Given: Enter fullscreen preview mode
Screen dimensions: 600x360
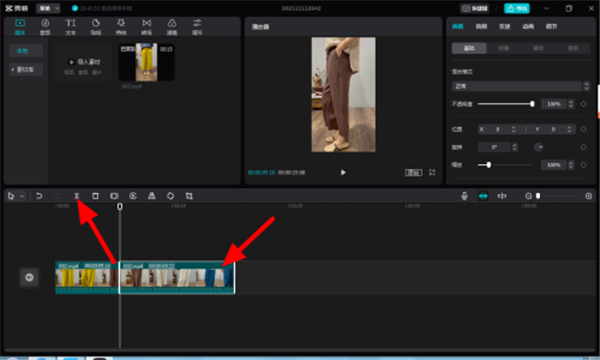Looking at the screenshot, I should [432, 173].
